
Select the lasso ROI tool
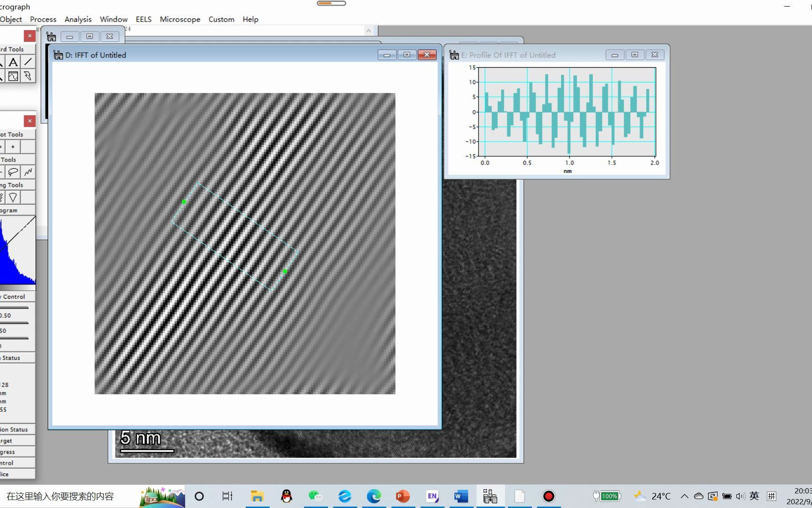pyautogui.click(x=13, y=172)
